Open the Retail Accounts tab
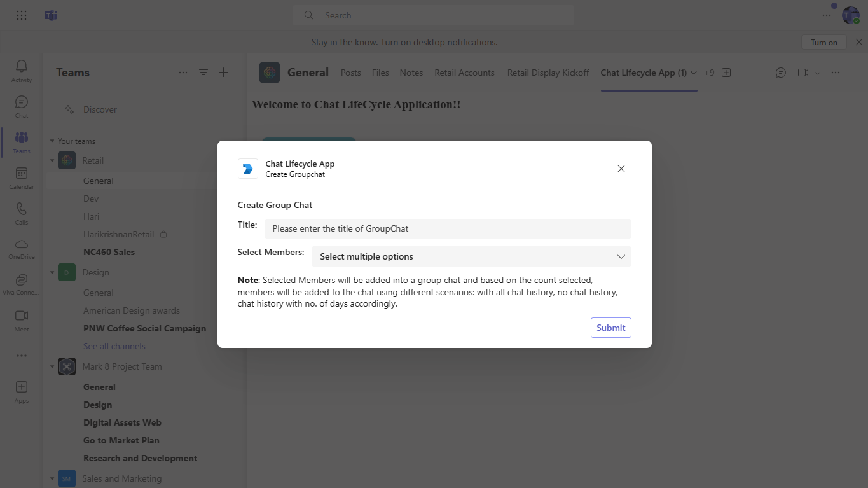Screen dimensions: 868x488 pos(464,73)
